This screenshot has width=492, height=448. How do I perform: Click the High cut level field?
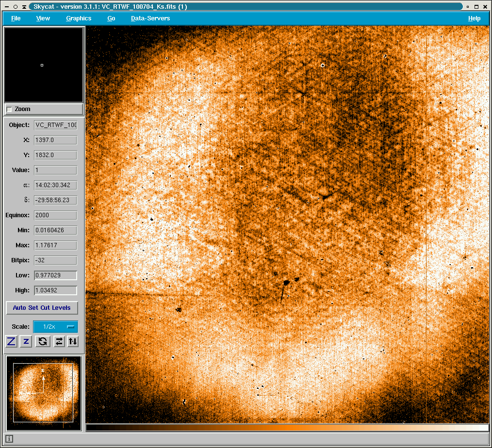point(55,290)
